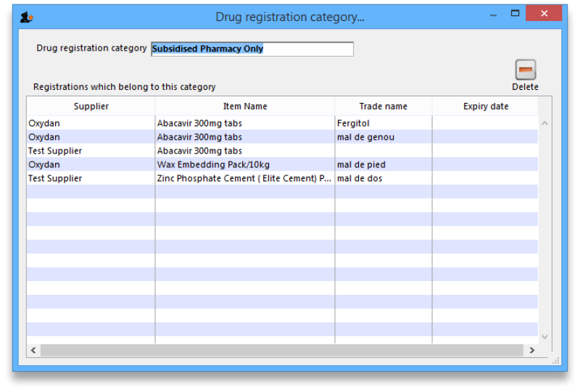Screen dimensions: 580x392
Task: Maximize the Drug registration category window
Action: point(515,13)
